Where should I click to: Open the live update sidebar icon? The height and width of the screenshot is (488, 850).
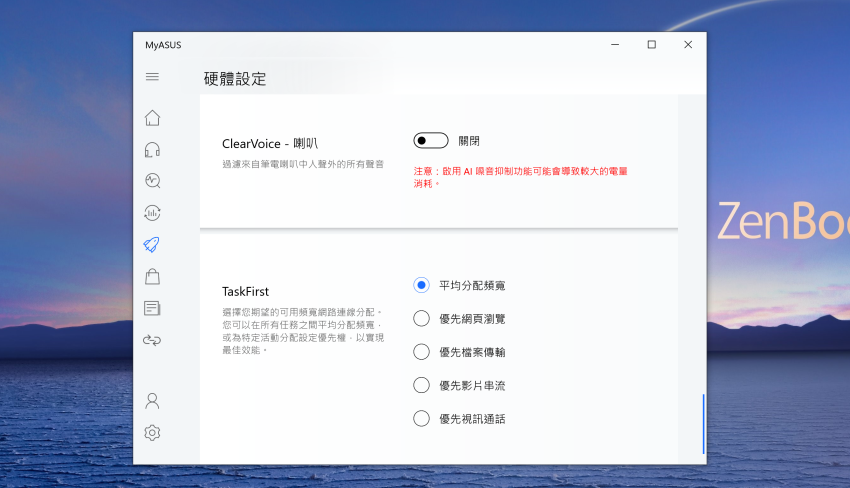[152, 213]
